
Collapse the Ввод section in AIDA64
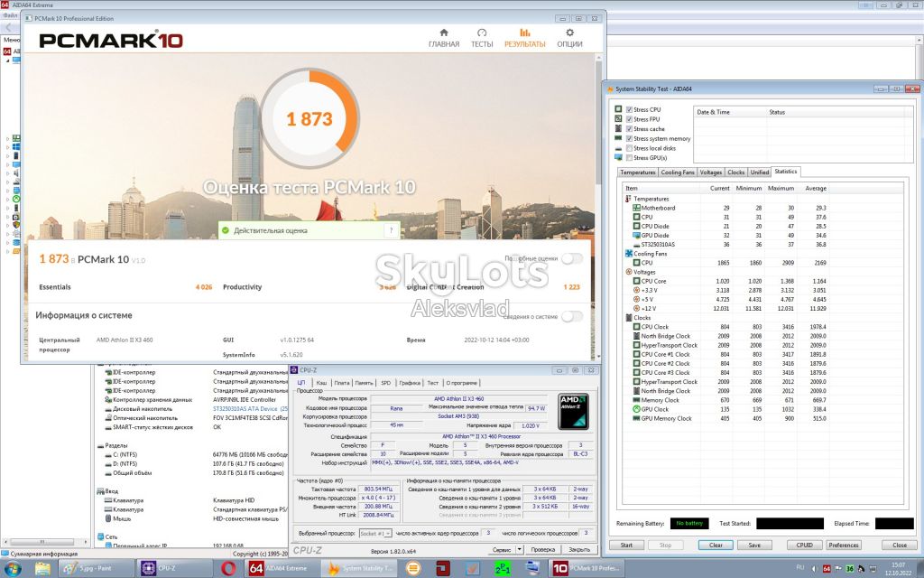point(101,490)
